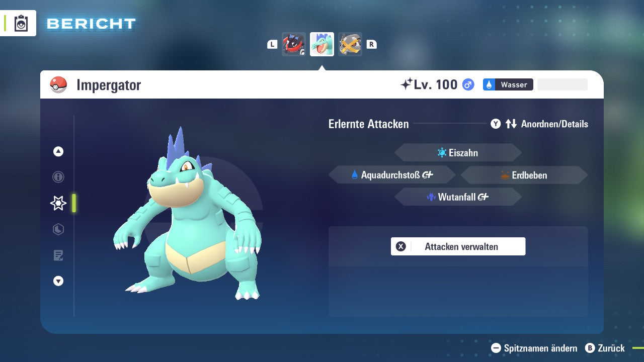
Task: Open the notes checklist sidebar icon
Action: tap(58, 255)
